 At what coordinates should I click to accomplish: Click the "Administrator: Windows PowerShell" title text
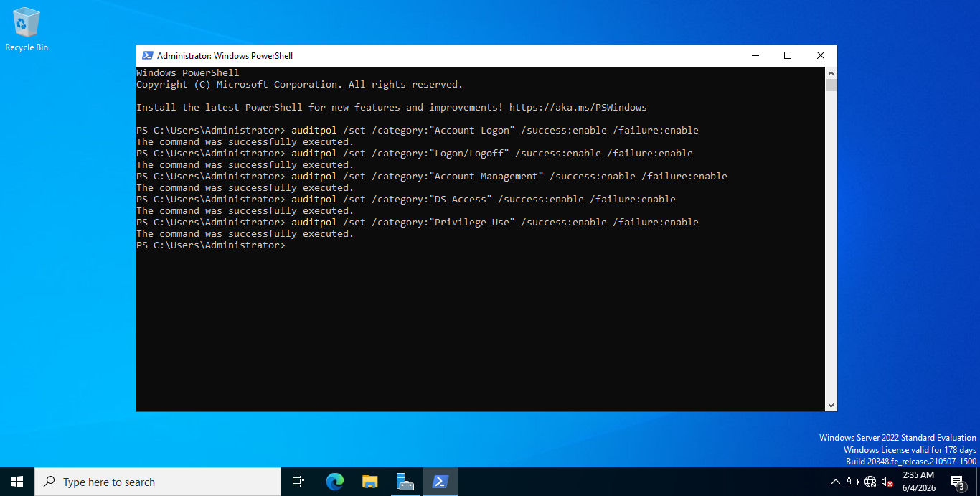coord(225,55)
